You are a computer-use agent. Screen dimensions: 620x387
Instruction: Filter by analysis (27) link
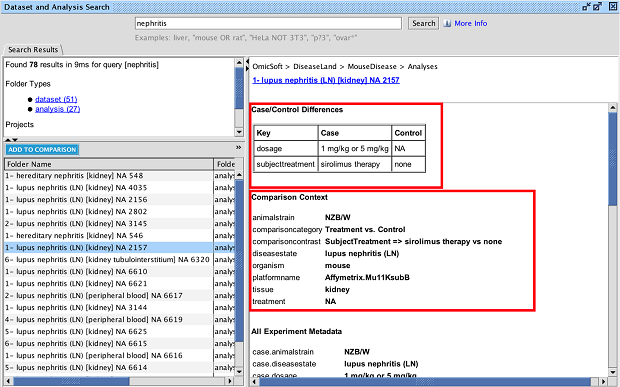(57, 109)
